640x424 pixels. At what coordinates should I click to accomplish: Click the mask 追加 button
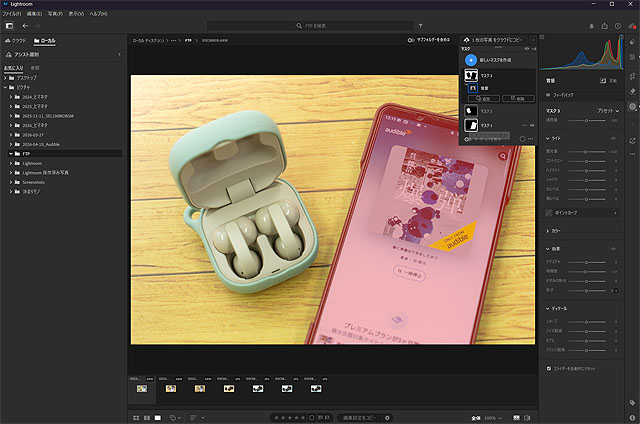tap(484, 100)
